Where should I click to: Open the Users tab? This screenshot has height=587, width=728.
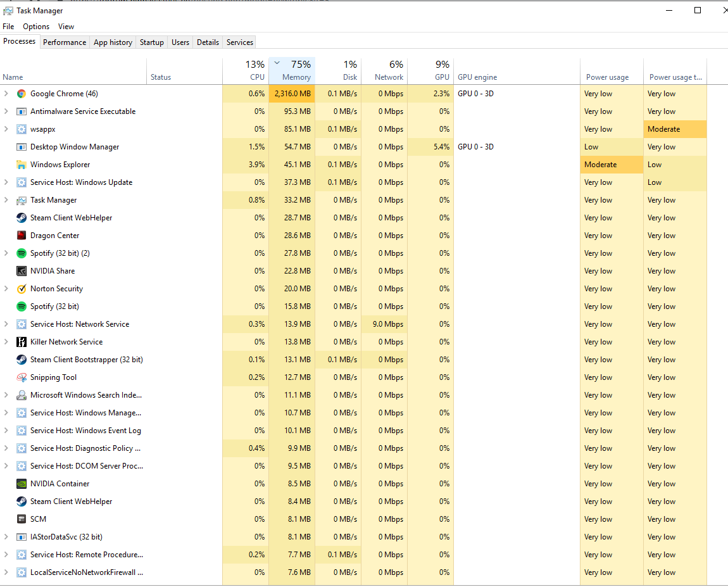[x=180, y=42]
